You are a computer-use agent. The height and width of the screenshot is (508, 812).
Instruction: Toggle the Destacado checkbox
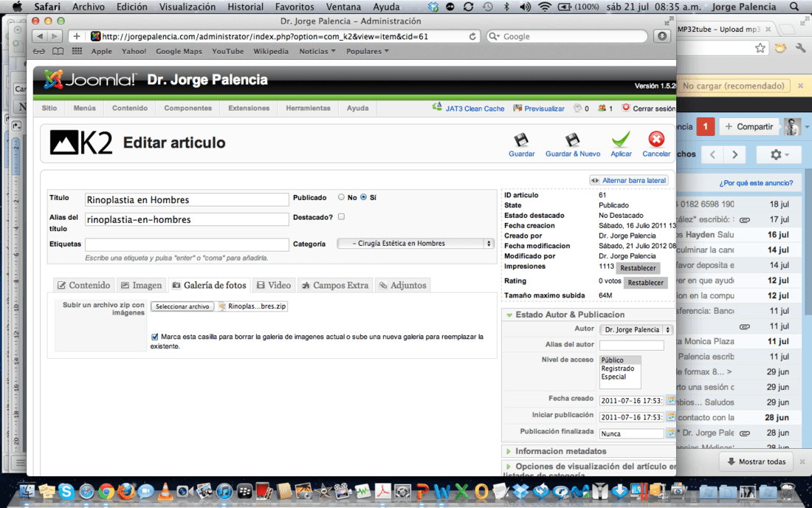tap(341, 216)
